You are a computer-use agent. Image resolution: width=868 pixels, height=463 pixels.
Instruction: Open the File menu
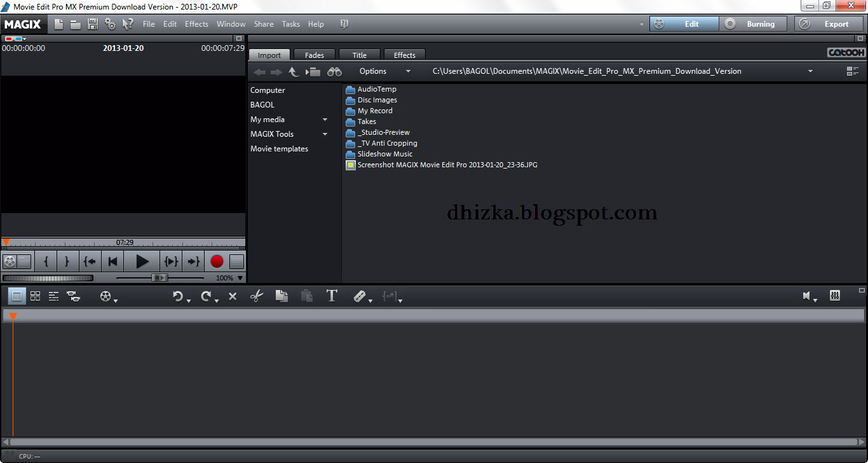pos(149,24)
